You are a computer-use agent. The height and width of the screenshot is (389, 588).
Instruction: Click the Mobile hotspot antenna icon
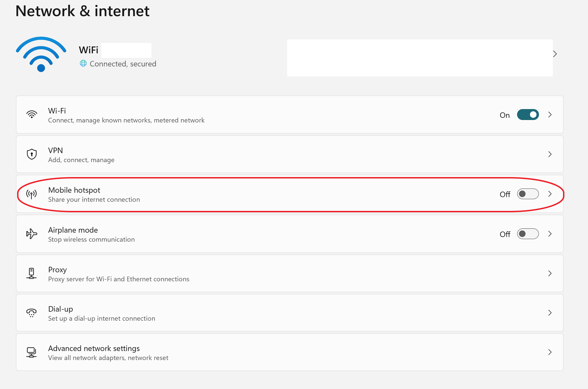tap(32, 194)
